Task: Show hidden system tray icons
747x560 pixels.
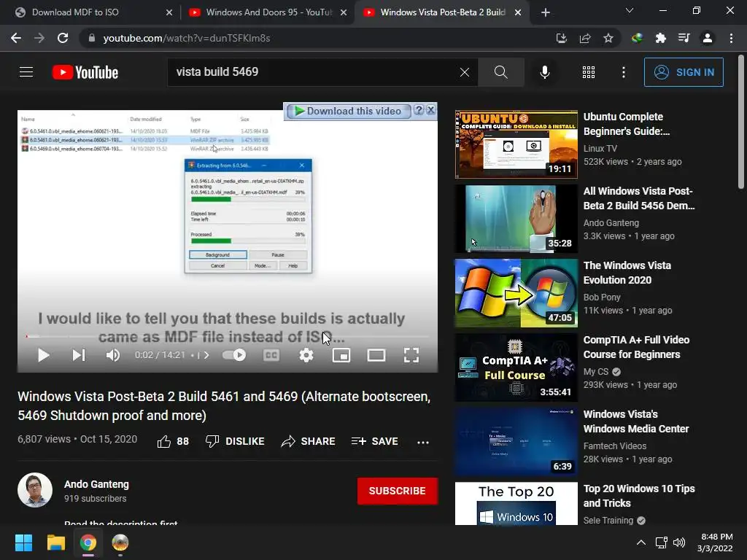Action: pos(641,542)
